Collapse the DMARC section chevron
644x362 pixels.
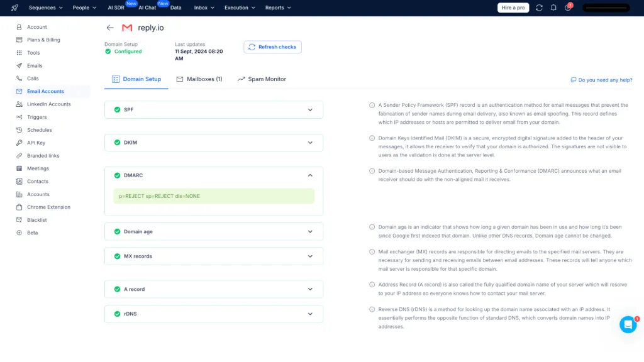310,175
